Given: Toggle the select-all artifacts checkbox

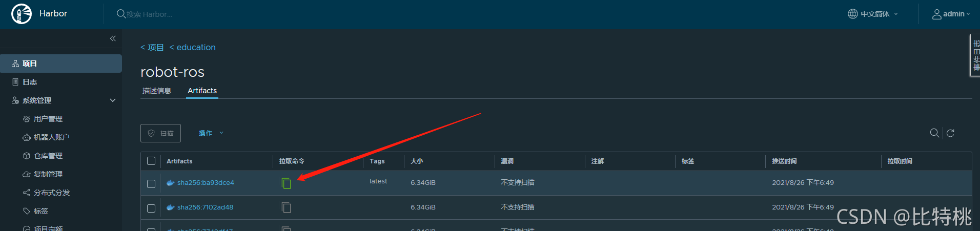Looking at the screenshot, I should click(151, 161).
